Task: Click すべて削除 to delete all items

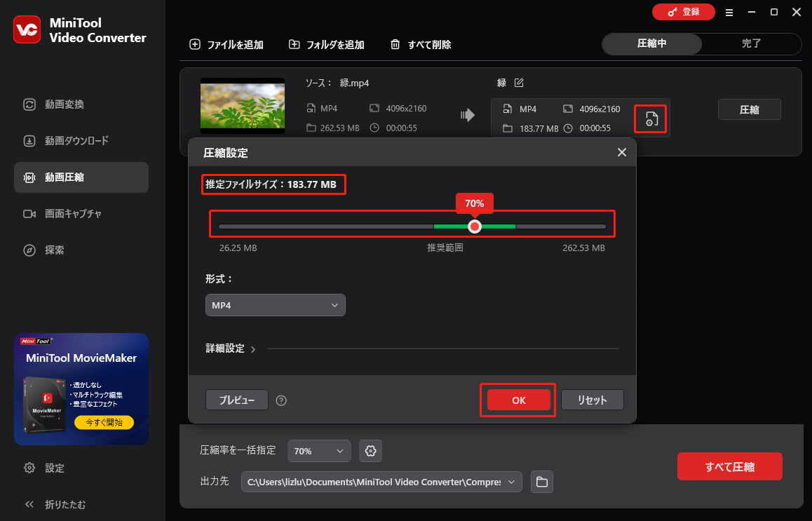Action: (x=421, y=45)
